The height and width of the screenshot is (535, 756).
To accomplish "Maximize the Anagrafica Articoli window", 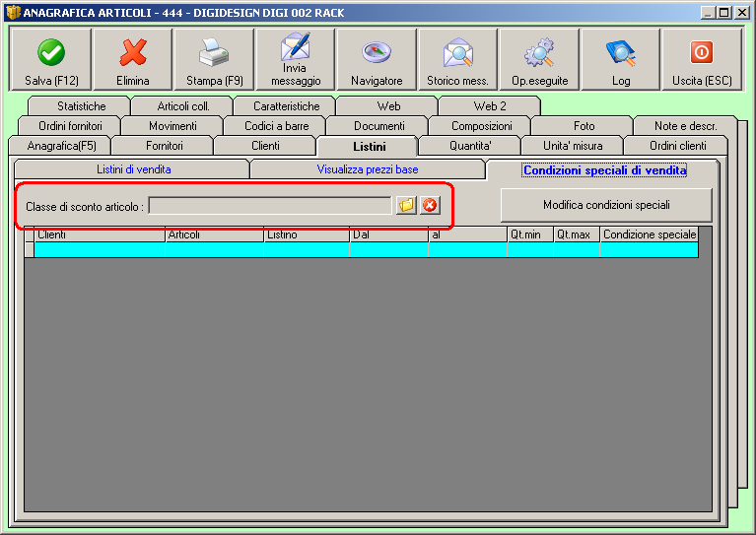I will 723,13.
